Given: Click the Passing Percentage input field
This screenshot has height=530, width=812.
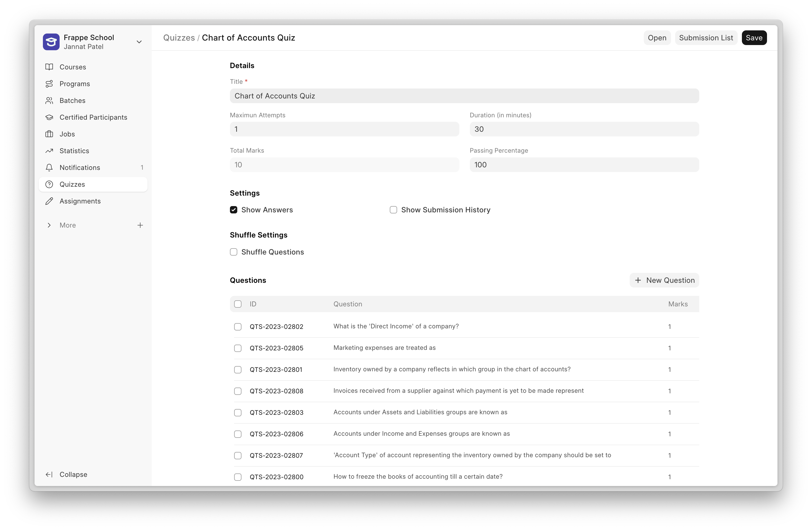Looking at the screenshot, I should pos(584,165).
